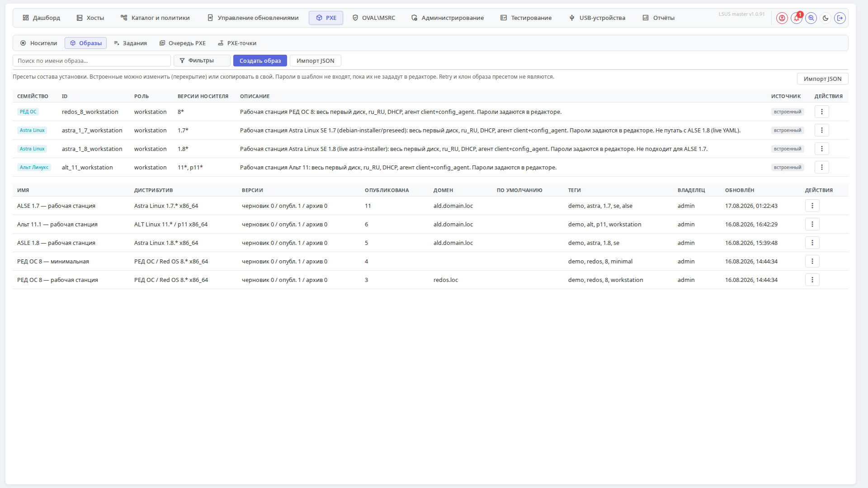Open image Альт 11.1 — рабочая станция
The height and width of the screenshot is (488, 868).
[x=57, y=224]
